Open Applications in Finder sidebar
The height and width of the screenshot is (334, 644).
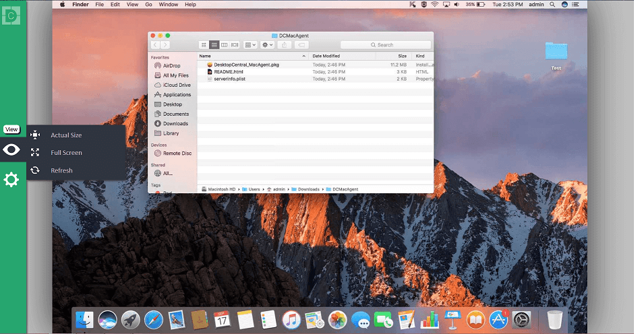click(177, 95)
